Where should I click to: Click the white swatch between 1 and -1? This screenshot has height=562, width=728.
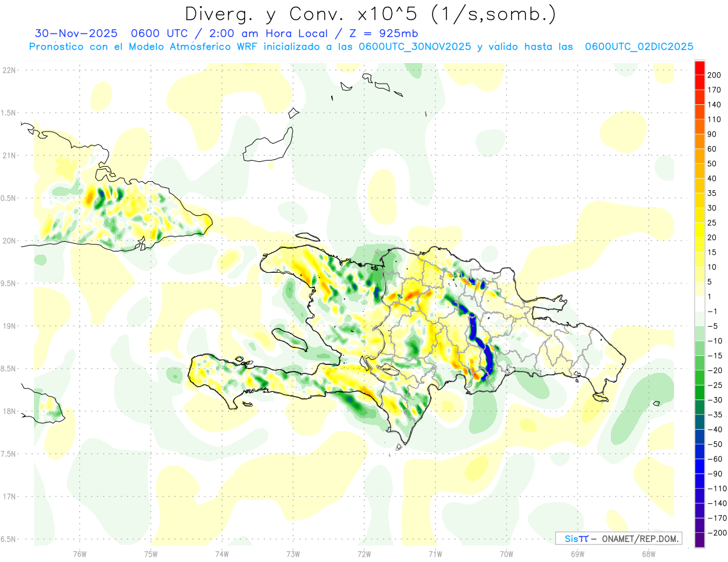pyautogui.click(x=700, y=304)
